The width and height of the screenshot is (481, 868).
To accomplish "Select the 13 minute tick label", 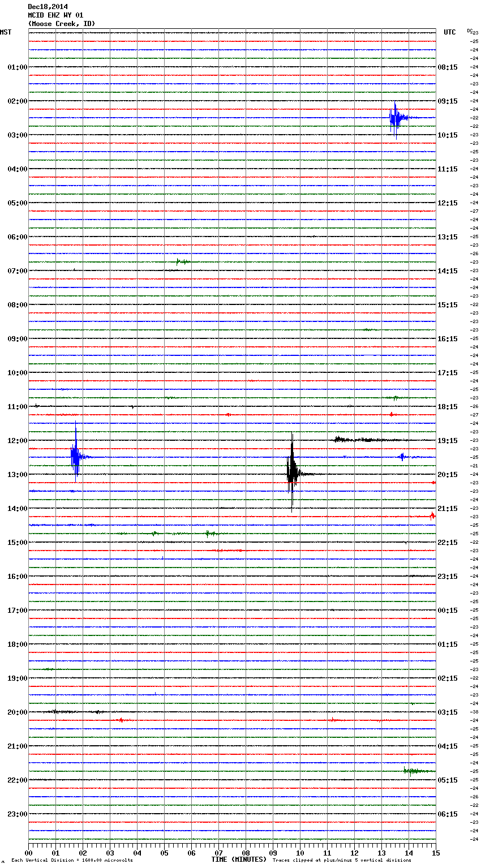I will click(x=381, y=853).
